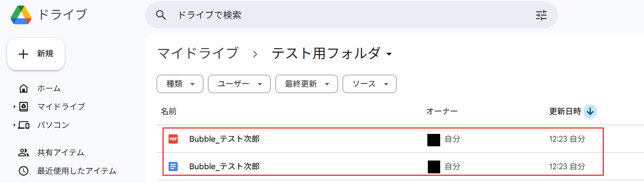The width and height of the screenshot is (644, 183).
Task: Open the 種類 filter dropdown
Action: [180, 84]
